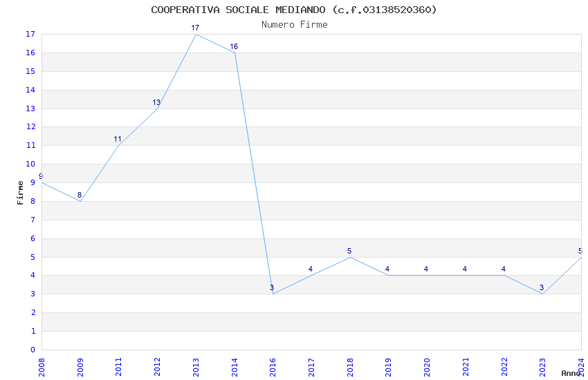The height and width of the screenshot is (380, 588).
Task: Click the data label 11 for 2011
Action: [x=118, y=140]
